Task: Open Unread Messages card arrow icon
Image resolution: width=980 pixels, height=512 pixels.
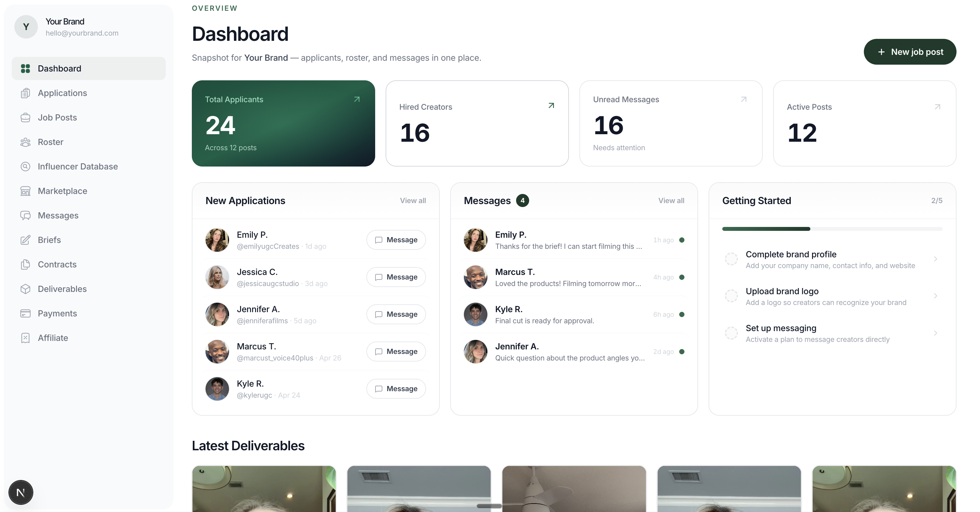Action: point(744,99)
